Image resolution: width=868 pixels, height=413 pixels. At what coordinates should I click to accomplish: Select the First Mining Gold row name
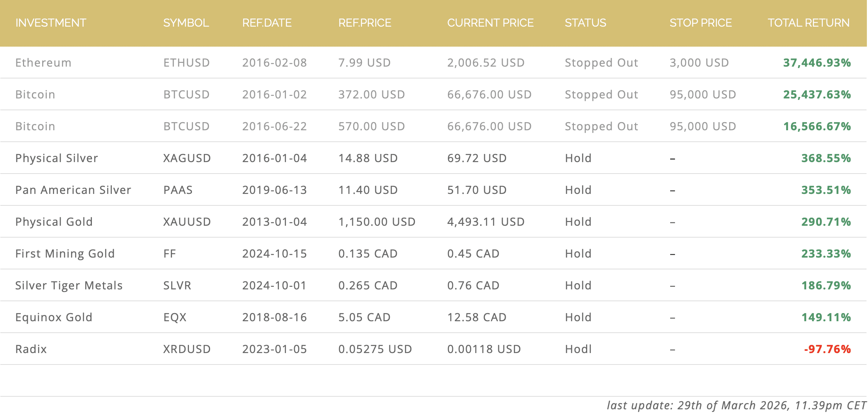(65, 254)
